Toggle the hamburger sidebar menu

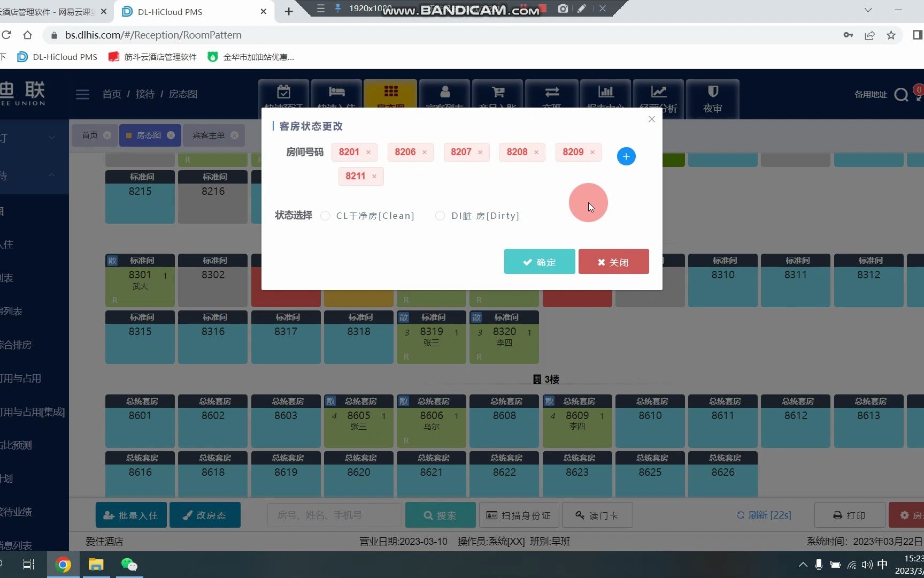click(x=82, y=94)
